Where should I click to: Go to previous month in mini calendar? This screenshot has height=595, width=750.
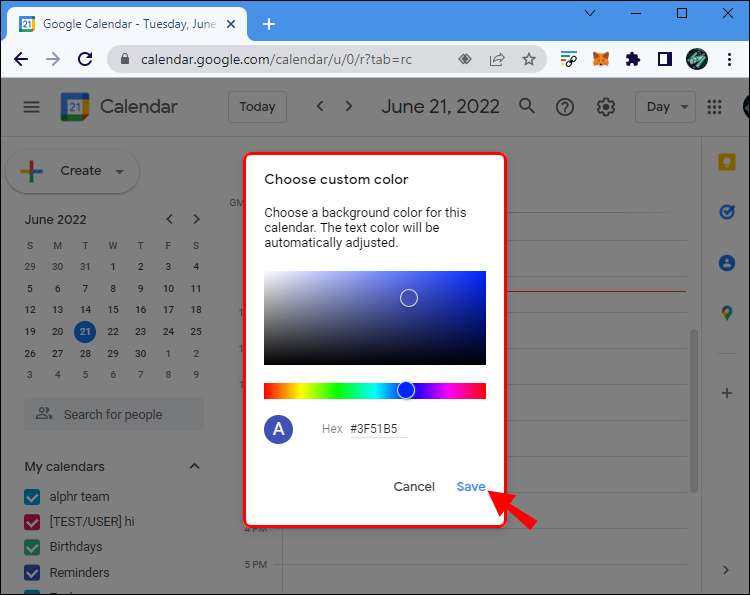[169, 219]
